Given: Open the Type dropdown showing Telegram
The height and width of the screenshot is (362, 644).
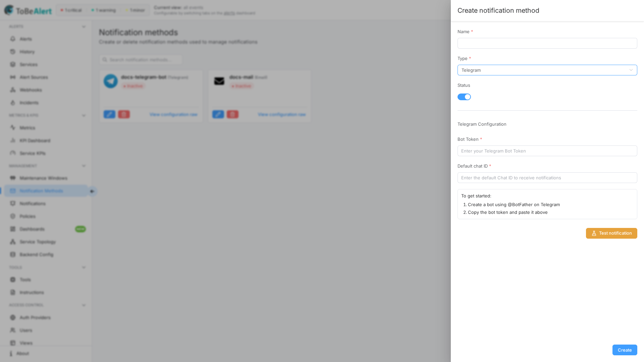Looking at the screenshot, I should click(547, 70).
